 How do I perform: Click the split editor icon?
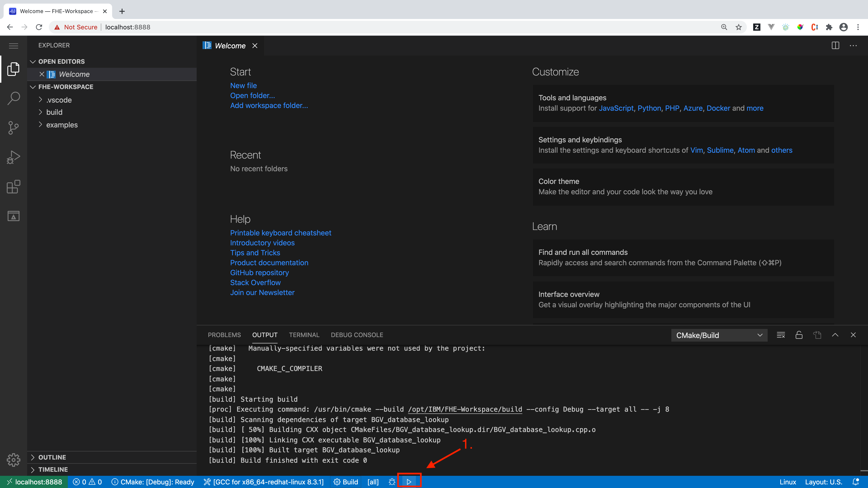[x=835, y=45]
